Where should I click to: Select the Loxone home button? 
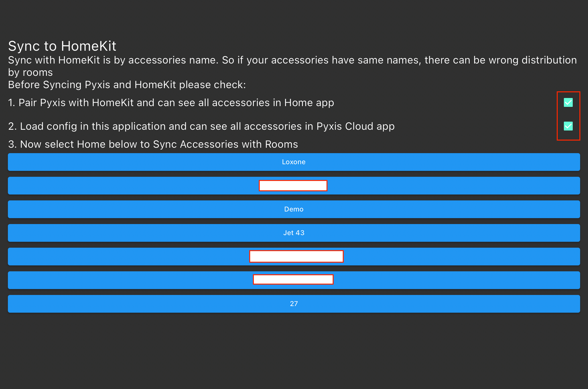[294, 162]
